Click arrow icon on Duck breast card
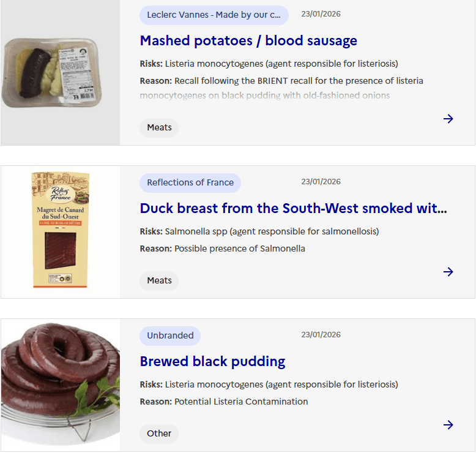Screen dimensions: 476x453 448,272
